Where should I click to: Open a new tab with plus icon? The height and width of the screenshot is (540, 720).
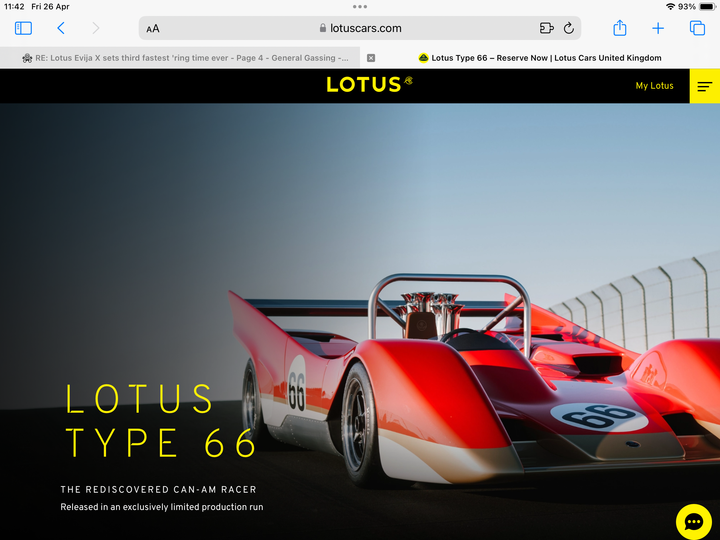(658, 28)
